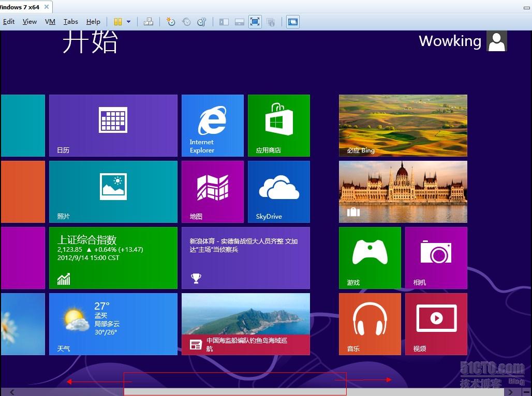Screen dimensions: 532x396
Task: Open the 照片 photos tile
Action: coord(113,192)
